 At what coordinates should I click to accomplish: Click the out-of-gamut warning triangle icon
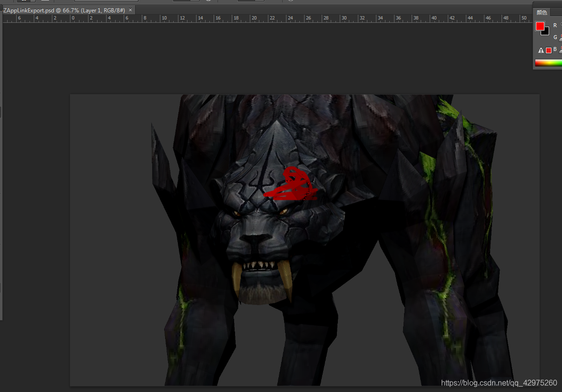click(541, 50)
